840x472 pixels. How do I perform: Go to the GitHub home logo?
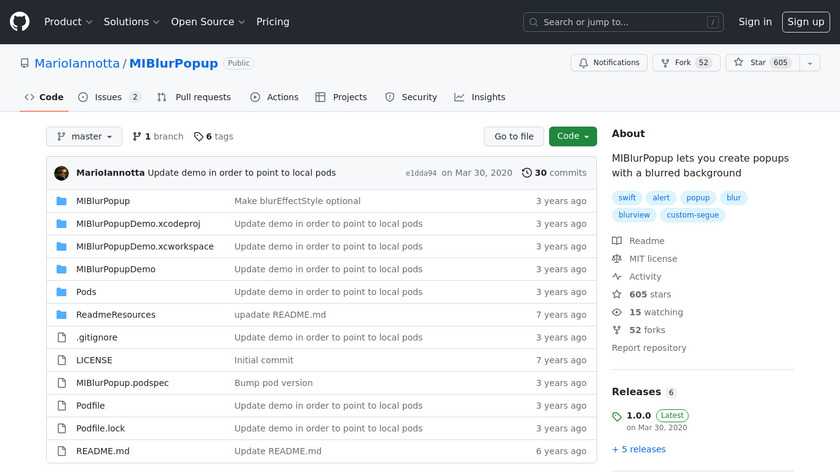click(x=20, y=22)
